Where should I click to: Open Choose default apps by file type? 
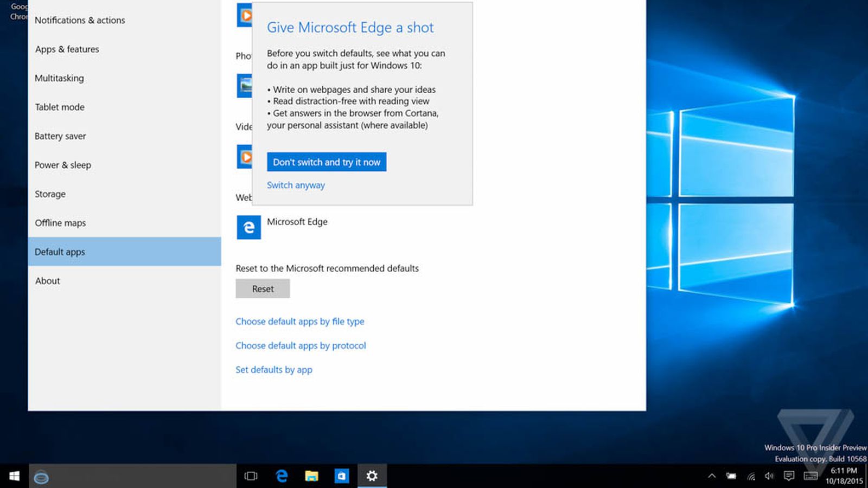click(x=300, y=322)
